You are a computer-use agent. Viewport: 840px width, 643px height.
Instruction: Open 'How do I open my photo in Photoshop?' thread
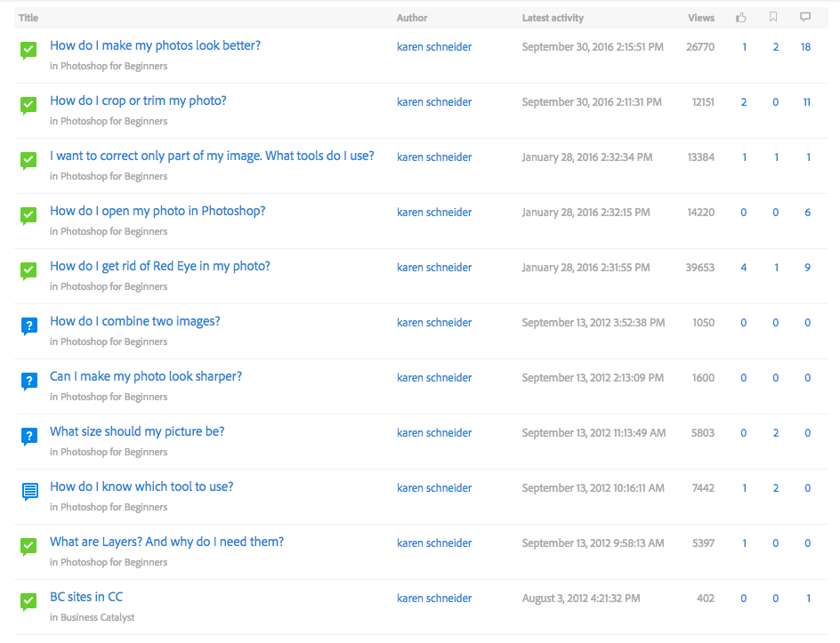tap(157, 211)
